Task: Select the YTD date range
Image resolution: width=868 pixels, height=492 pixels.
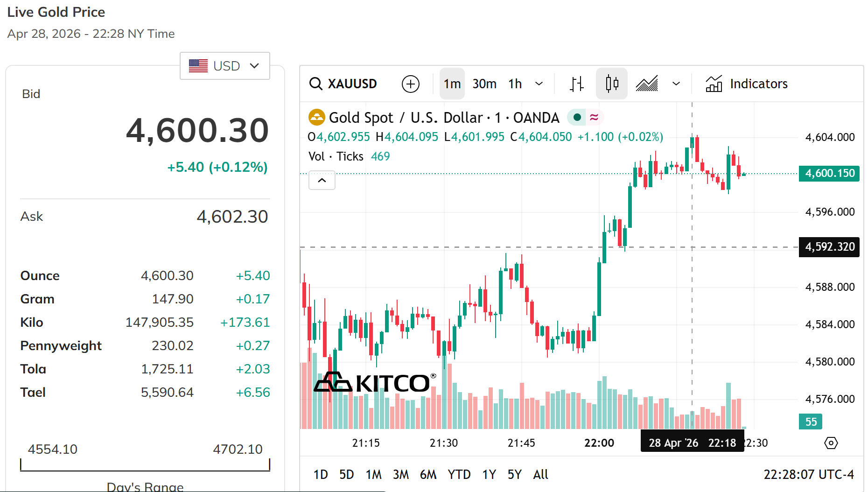Action: [x=459, y=475]
